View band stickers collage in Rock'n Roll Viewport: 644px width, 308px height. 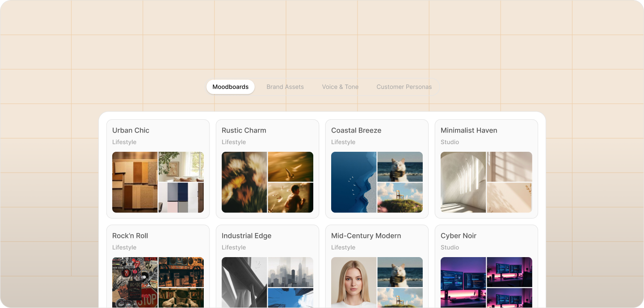[x=135, y=282]
